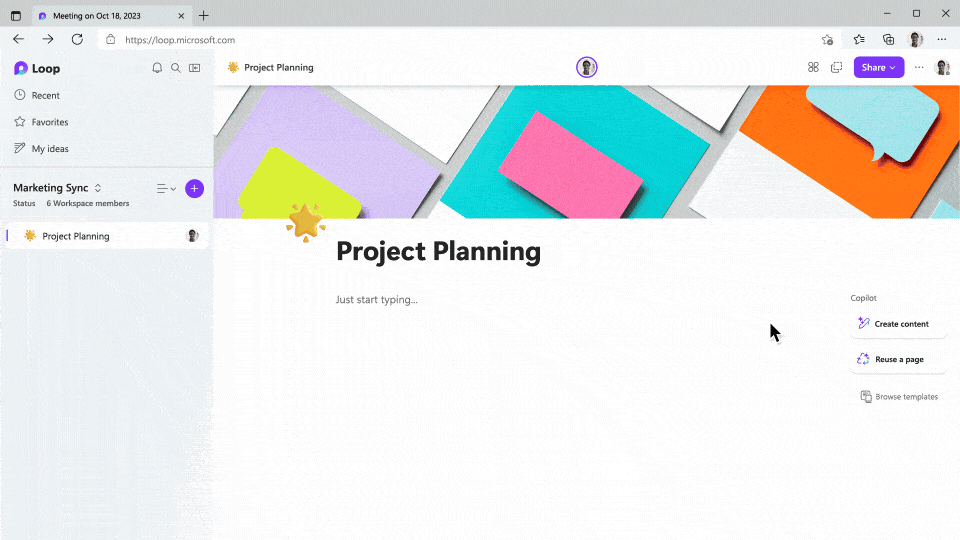Open Favorites in the sidebar
960x540 pixels.
click(49, 122)
